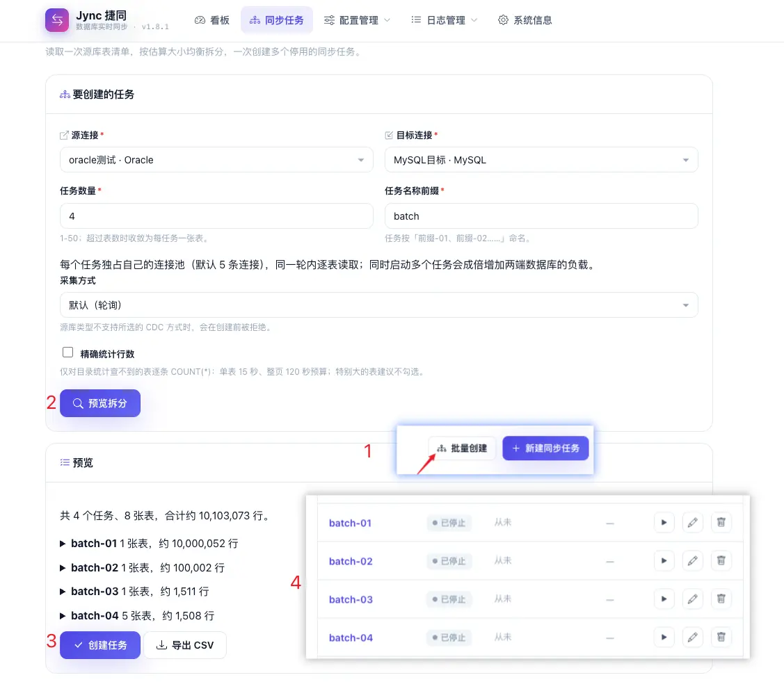
Task: Expand the batch-02 preview entry
Action: click(142, 567)
